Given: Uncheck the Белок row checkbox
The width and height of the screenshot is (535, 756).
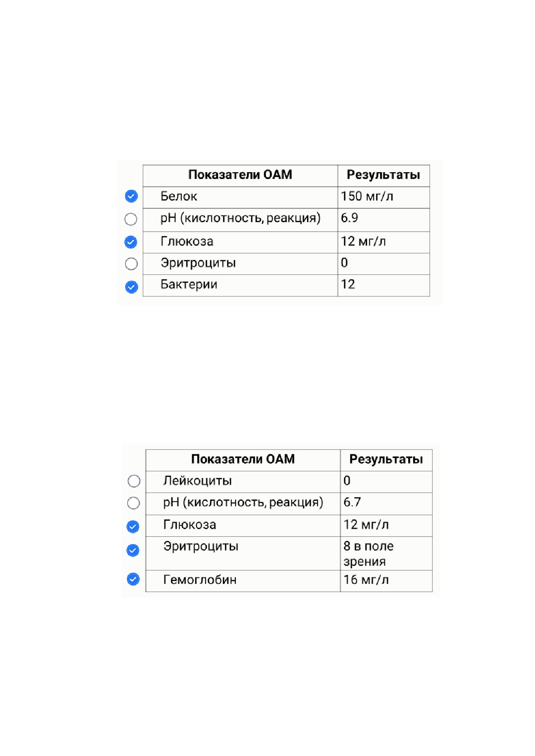Looking at the screenshot, I should point(131,196).
